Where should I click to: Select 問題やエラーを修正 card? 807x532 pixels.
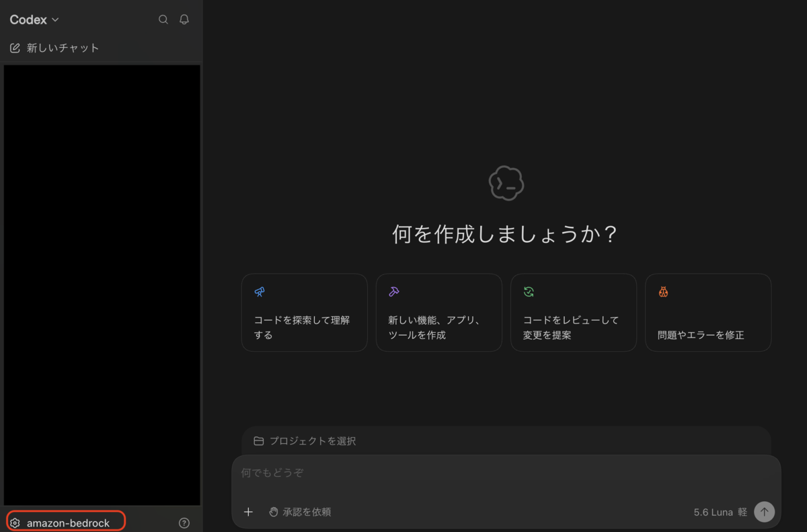pos(708,312)
